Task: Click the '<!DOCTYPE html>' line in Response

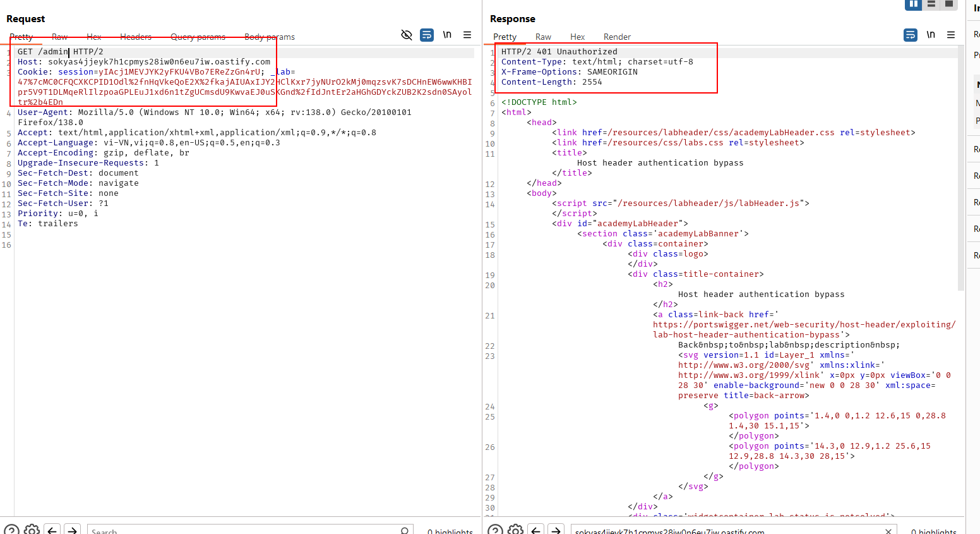Action: pos(539,102)
